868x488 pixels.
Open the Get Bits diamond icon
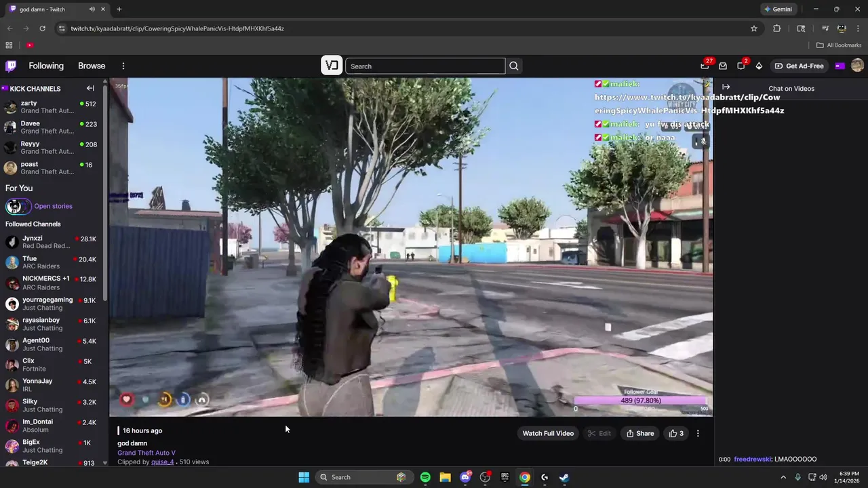[759, 66]
